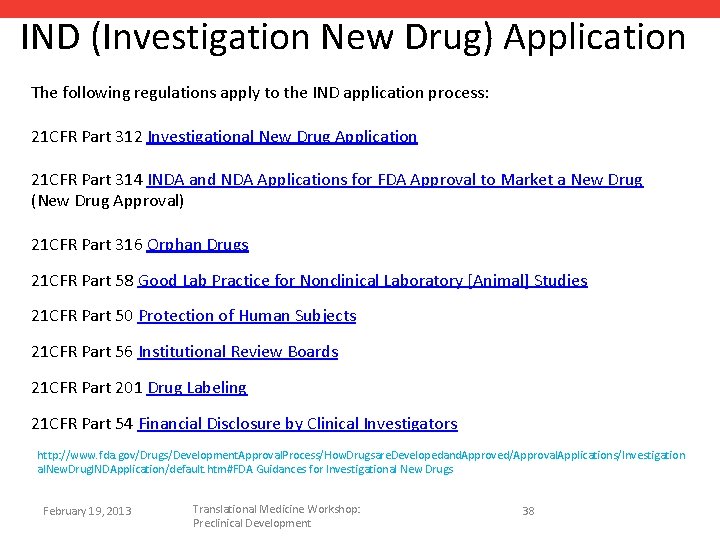Click the slide number 38

529,511
